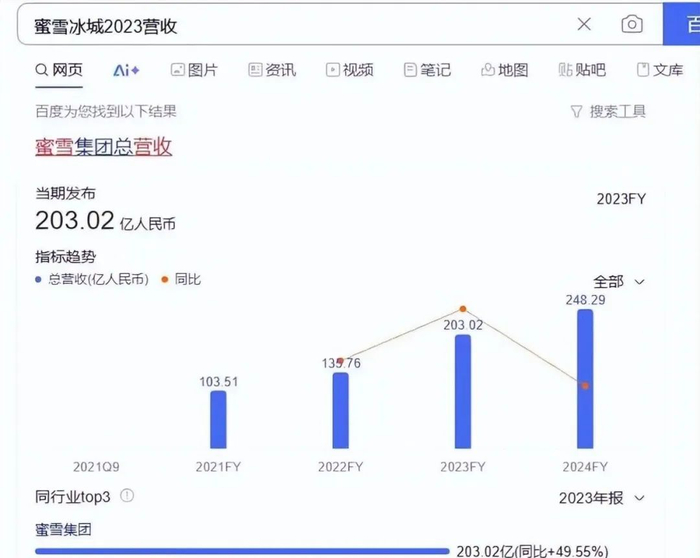Screen dimensions: 700x558
Task: Open the 蜜雪集团总营收 result link
Action: point(104,146)
